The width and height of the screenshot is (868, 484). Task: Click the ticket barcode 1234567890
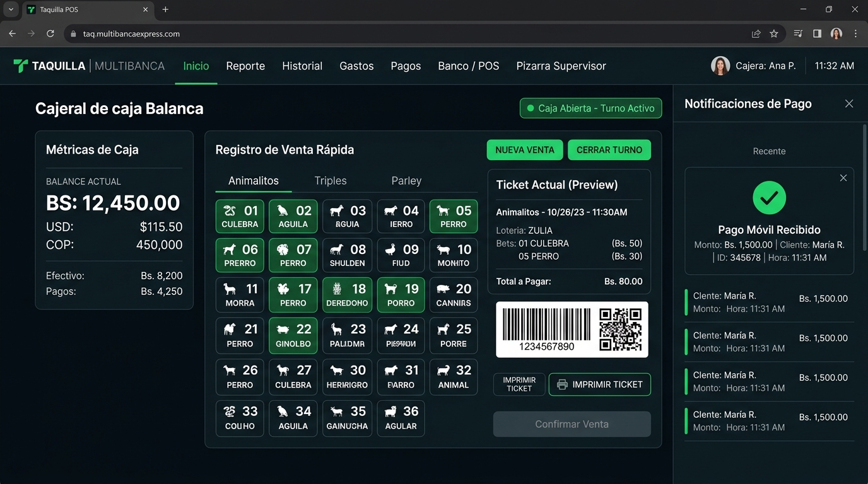coord(546,330)
